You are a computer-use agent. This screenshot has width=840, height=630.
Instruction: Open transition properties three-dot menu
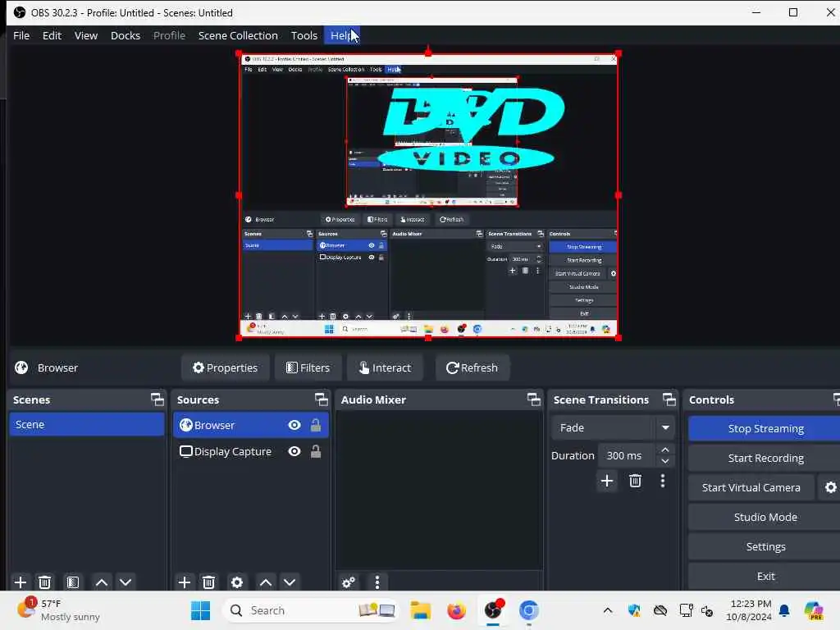tap(663, 481)
